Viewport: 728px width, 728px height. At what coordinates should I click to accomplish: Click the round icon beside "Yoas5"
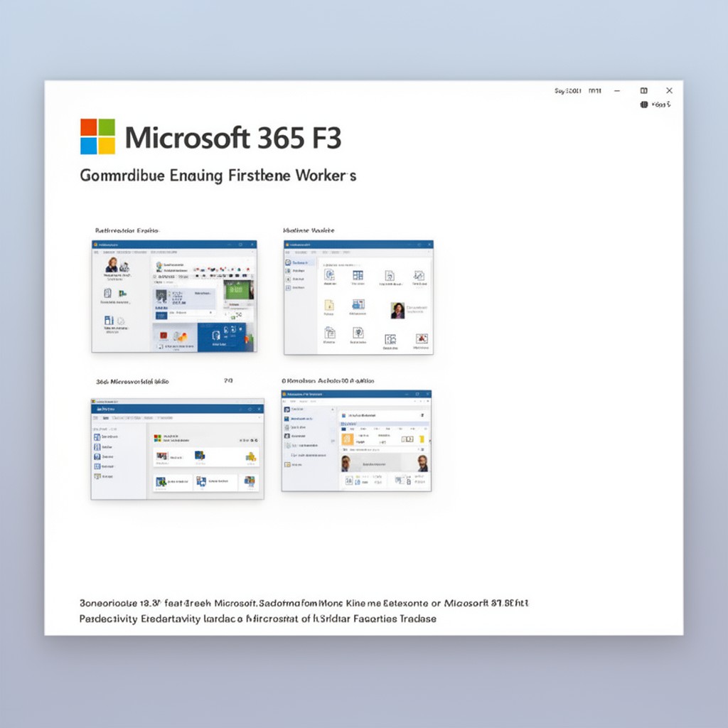644,105
